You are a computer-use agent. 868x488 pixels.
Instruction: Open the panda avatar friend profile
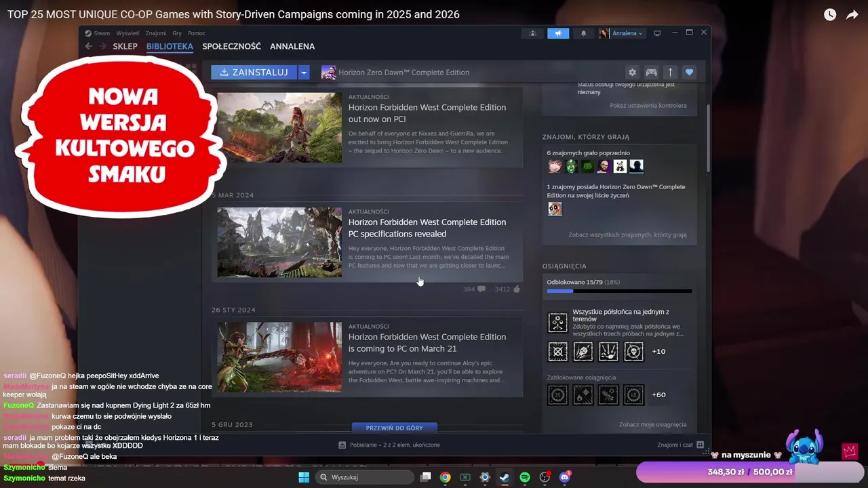(620, 166)
